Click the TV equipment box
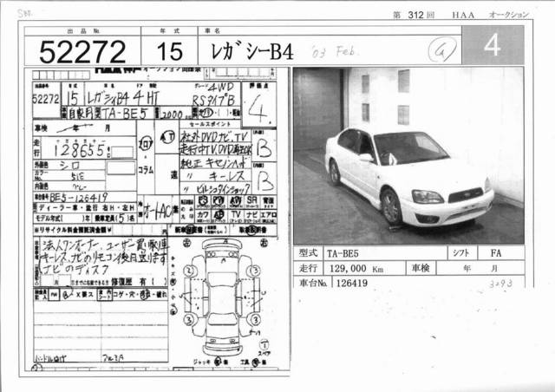The width and height of the screenshot is (555, 392). (x=235, y=215)
